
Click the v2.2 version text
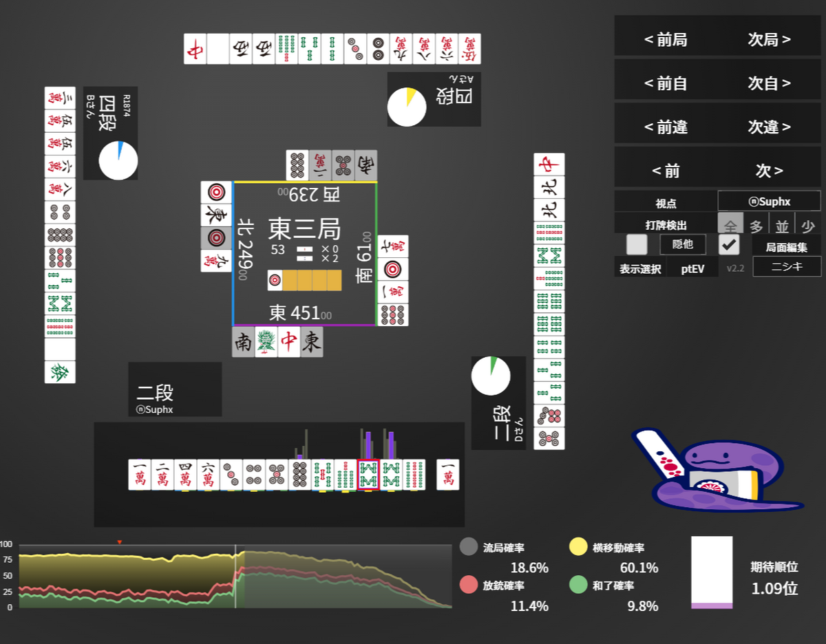coord(735,268)
